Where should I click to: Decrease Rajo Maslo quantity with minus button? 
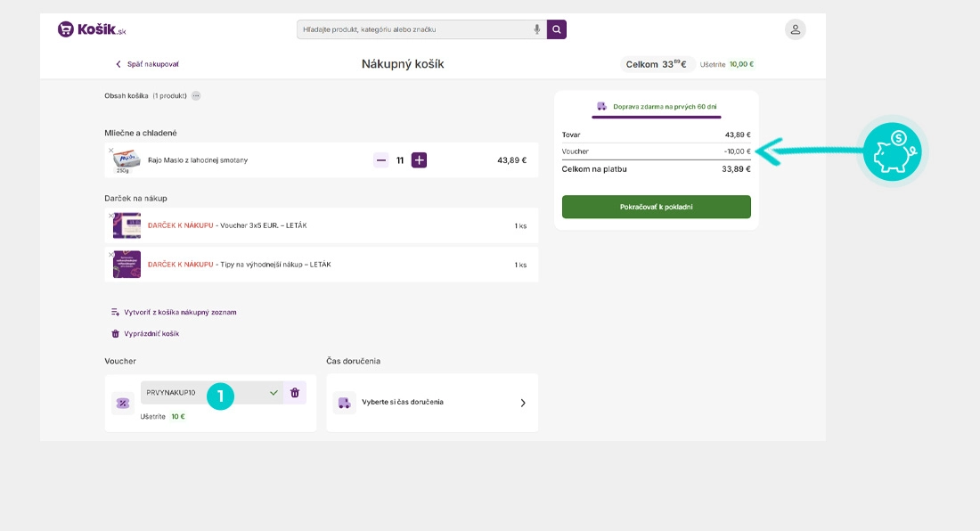[380, 160]
